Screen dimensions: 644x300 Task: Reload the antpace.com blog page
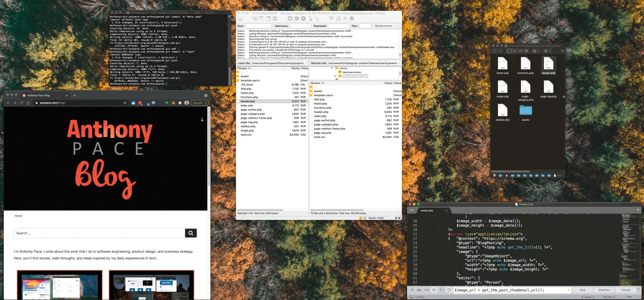[22, 103]
